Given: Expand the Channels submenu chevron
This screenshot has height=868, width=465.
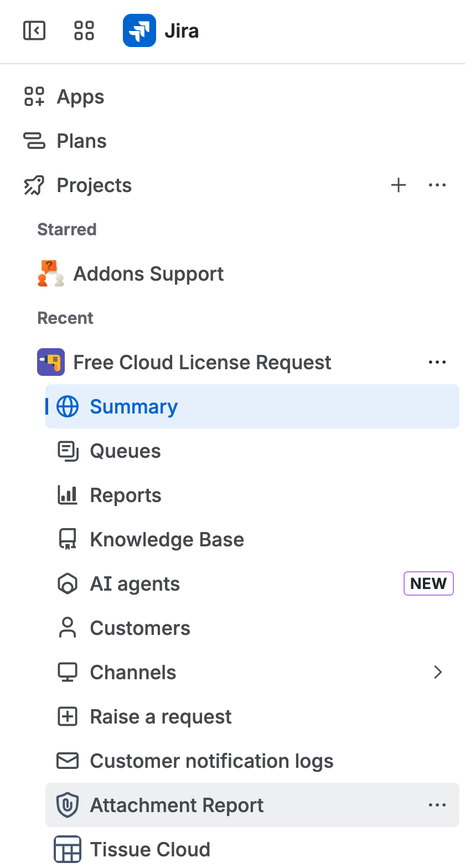Looking at the screenshot, I should 438,672.
